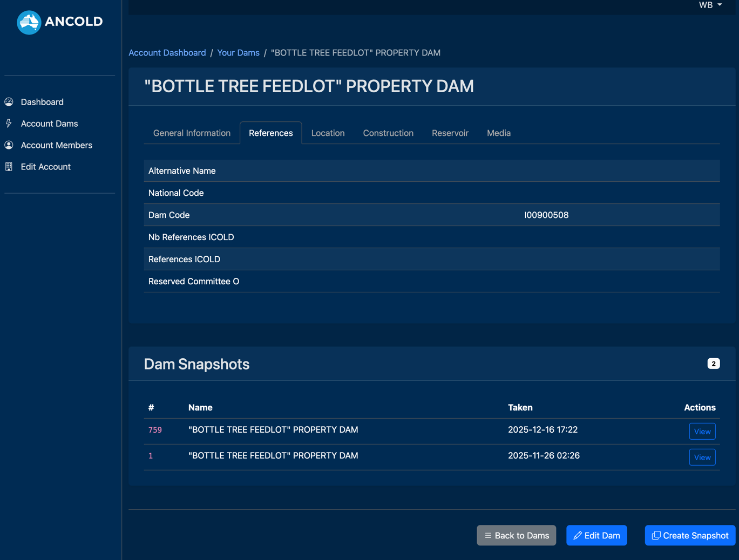Click the snapshot icon inside Create Snapshot button
The width and height of the screenshot is (739, 560).
656,535
